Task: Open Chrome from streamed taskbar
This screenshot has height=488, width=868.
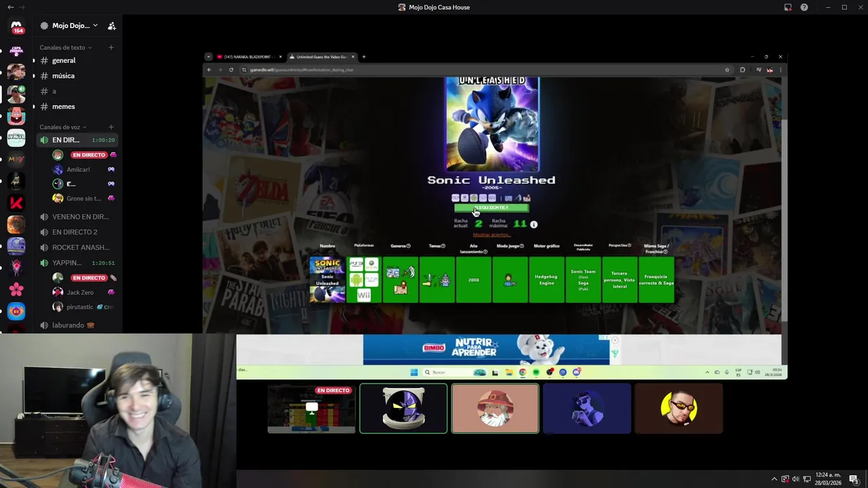Action: [x=522, y=372]
